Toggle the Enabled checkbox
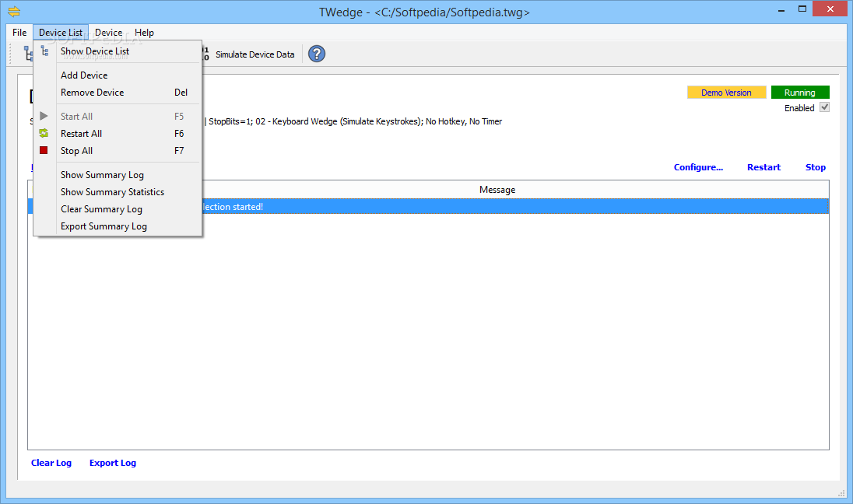This screenshot has height=504, width=853. pyautogui.click(x=825, y=107)
